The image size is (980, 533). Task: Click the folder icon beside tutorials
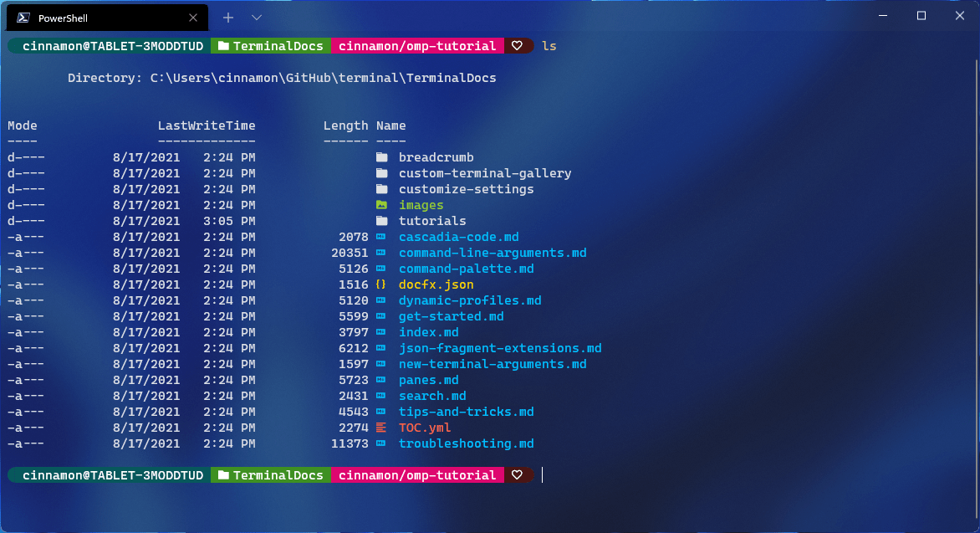[382, 221]
